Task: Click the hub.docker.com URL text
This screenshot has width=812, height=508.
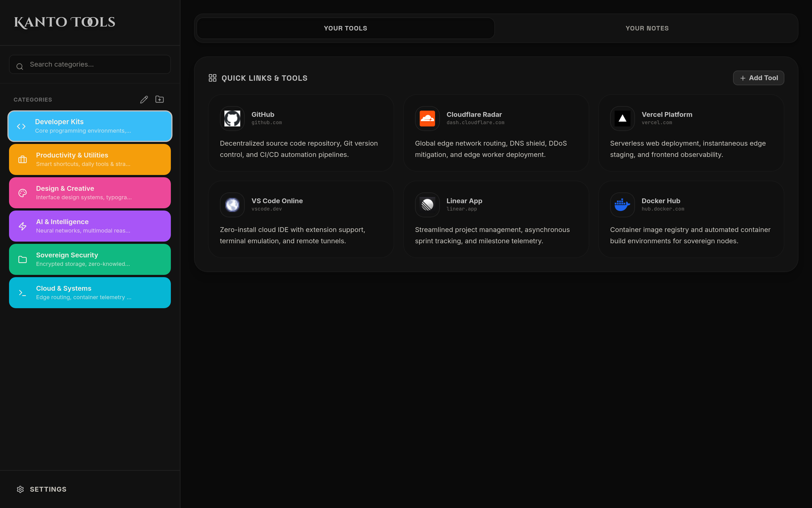Action: coord(663,209)
